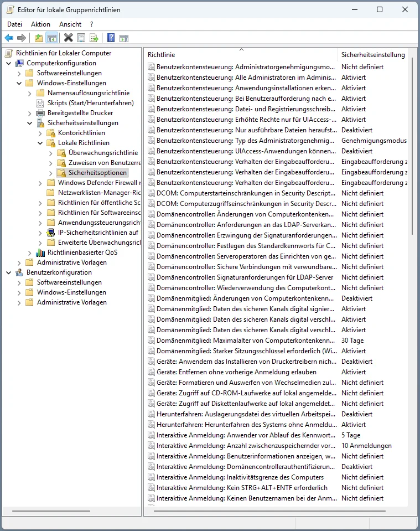
Task: Expand Administrative Vorlagen under Benutzerkonfiguration
Action: [x=19, y=302]
